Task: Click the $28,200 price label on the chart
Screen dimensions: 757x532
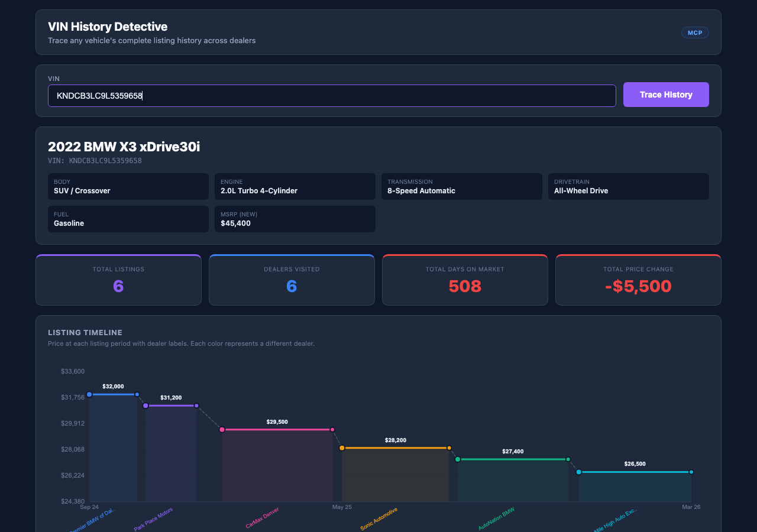Action: click(x=396, y=440)
